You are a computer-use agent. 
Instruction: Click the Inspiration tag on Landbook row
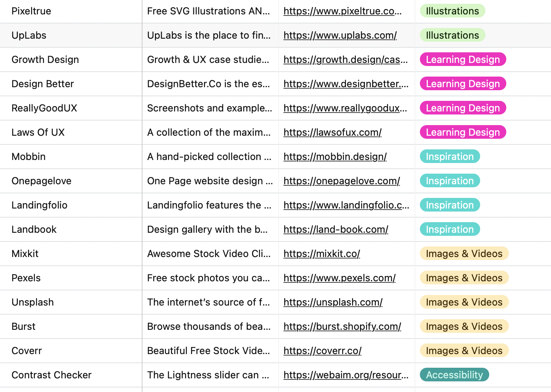tap(449, 229)
